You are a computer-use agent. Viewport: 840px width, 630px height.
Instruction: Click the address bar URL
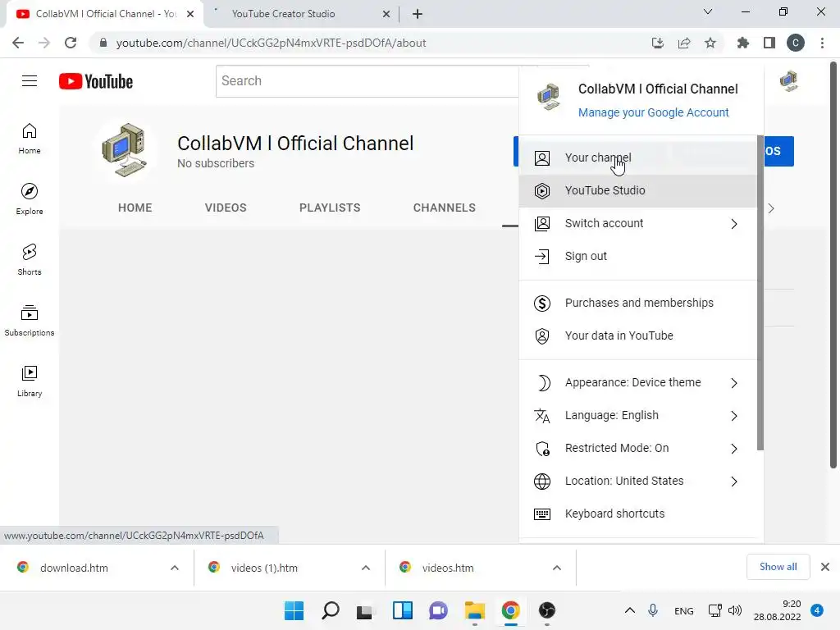[x=271, y=43]
